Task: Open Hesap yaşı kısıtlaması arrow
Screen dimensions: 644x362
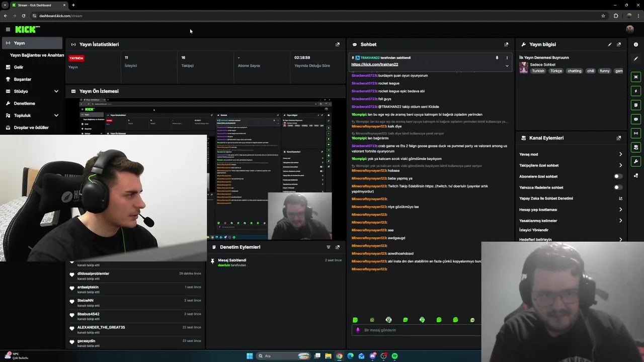Action: click(620, 210)
